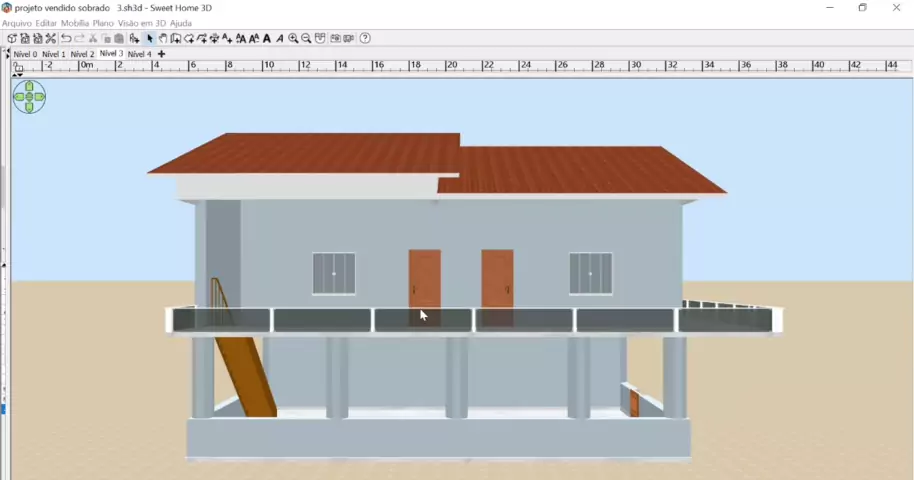Click the New home toolbar icon
The width and height of the screenshot is (914, 480).
coord(12,39)
